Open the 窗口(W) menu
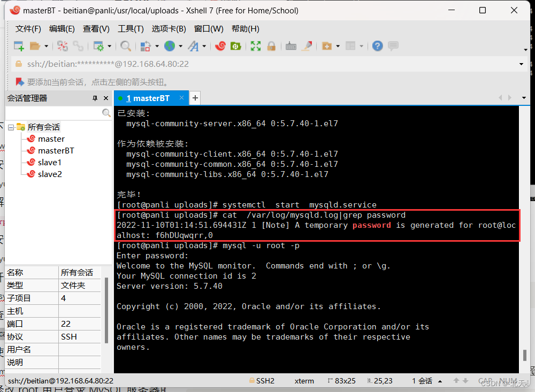The image size is (535, 392). pos(209,29)
